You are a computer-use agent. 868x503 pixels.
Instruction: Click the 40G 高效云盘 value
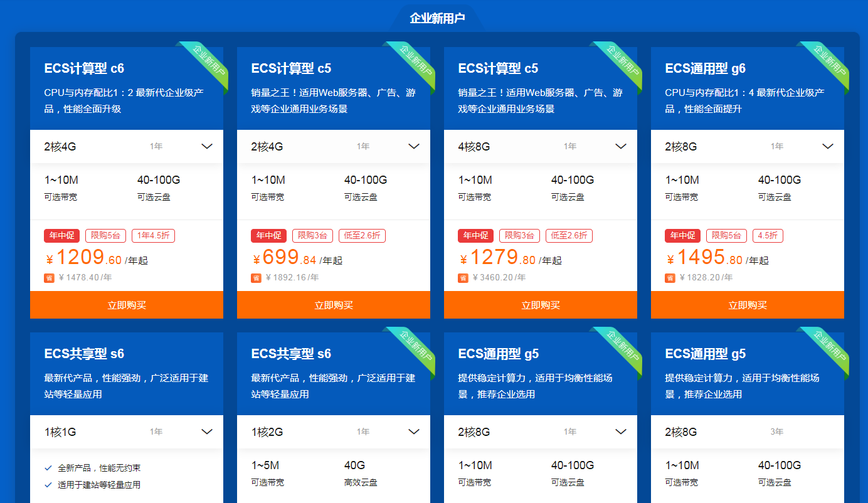click(x=354, y=465)
